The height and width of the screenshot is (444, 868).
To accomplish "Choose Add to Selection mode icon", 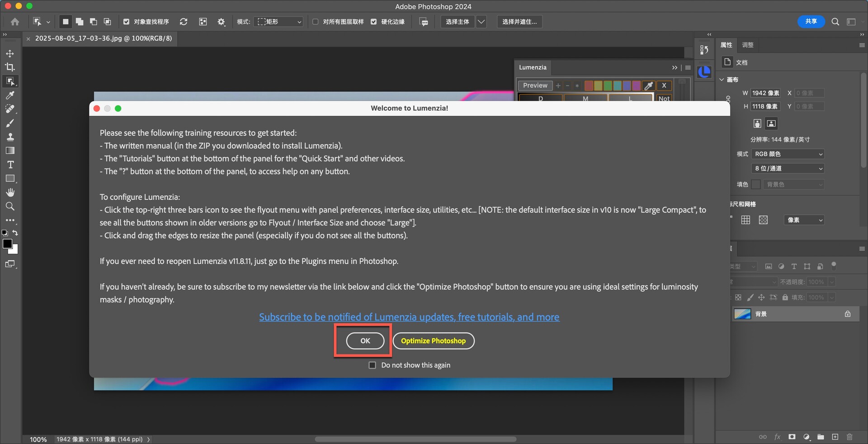I will point(80,22).
